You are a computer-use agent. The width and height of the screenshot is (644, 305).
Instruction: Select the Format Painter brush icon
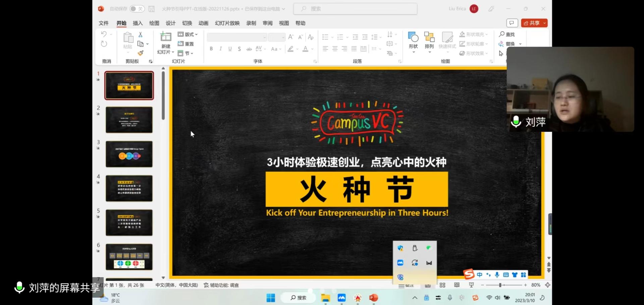141,53
